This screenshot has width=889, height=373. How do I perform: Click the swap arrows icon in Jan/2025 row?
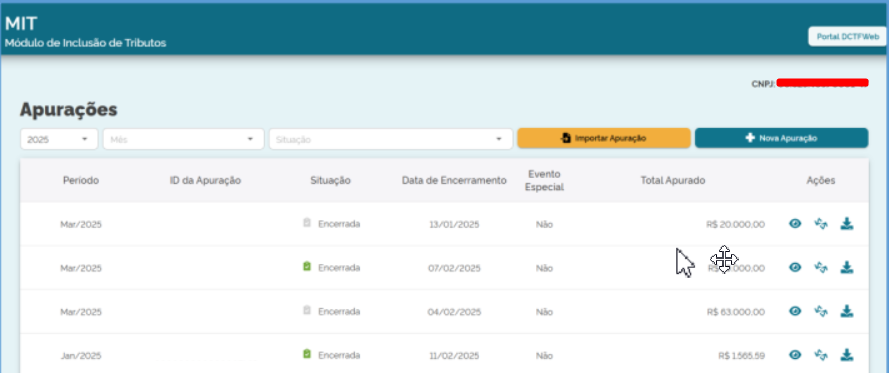point(821,355)
